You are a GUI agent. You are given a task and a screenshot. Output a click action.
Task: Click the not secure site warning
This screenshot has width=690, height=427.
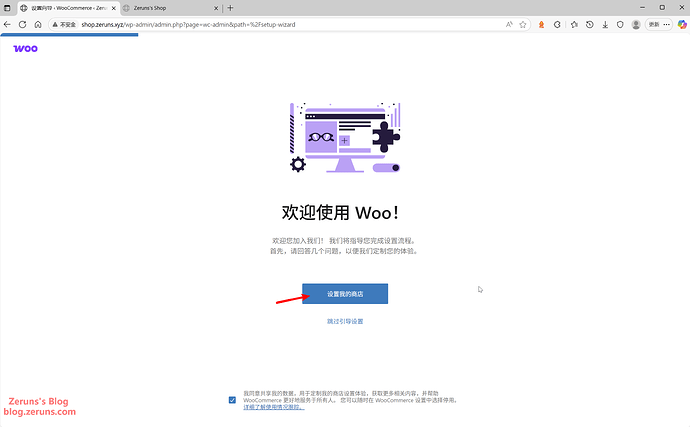[x=64, y=25]
